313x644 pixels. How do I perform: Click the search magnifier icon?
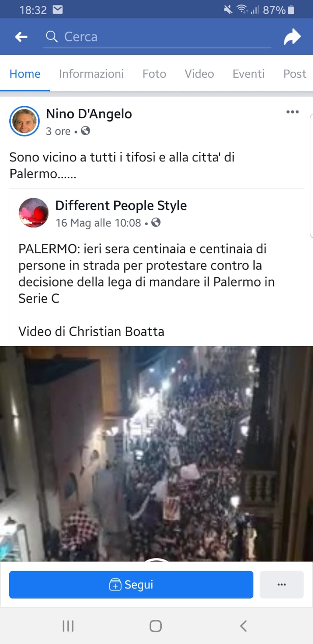51,37
